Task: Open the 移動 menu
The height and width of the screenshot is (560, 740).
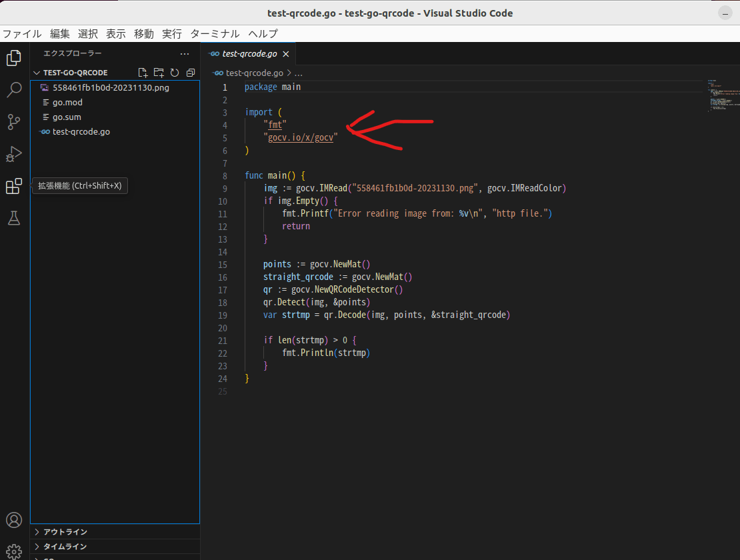Action: 144,34
